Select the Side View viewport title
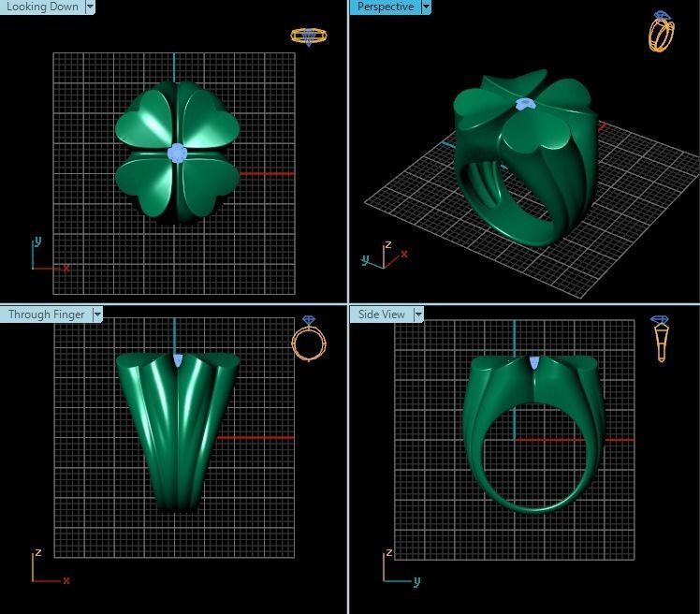 tap(382, 314)
